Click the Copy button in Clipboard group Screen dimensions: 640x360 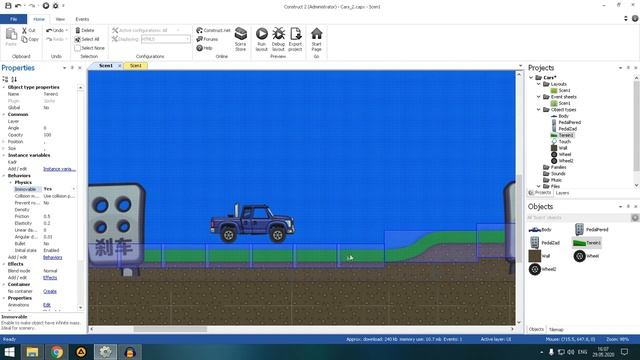(x=30, y=39)
